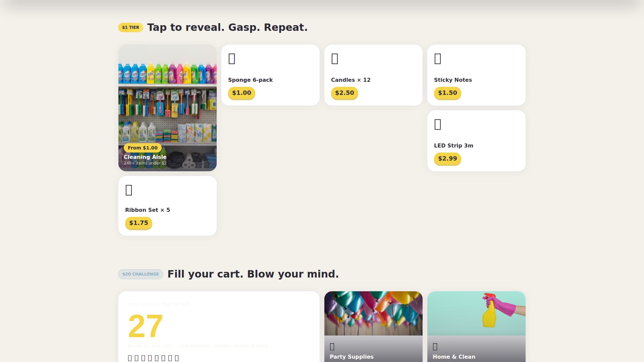Click the icon above Ribbon Set × 5
Viewport: 644px width, 362px height.
coord(129,190)
